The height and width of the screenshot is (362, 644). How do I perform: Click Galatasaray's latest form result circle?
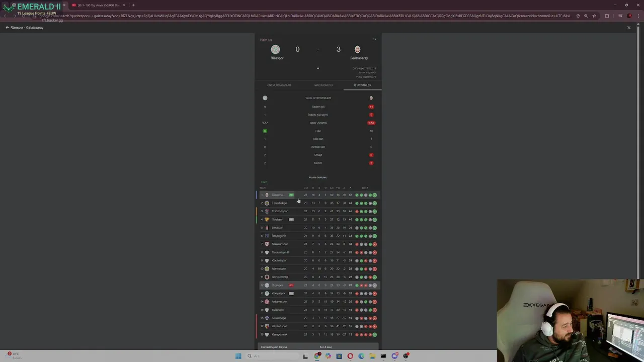pyautogui.click(x=374, y=195)
